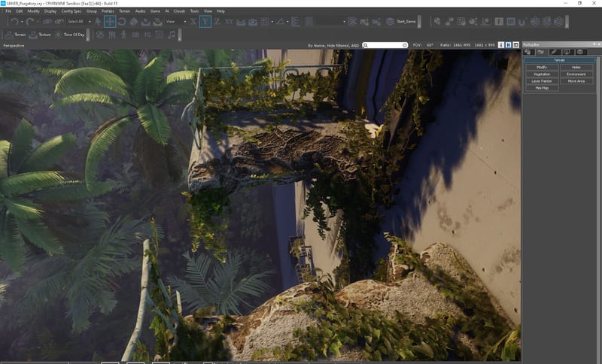This screenshot has height=364, width=602.
Task: Open the Terrain menu
Action: click(x=124, y=11)
